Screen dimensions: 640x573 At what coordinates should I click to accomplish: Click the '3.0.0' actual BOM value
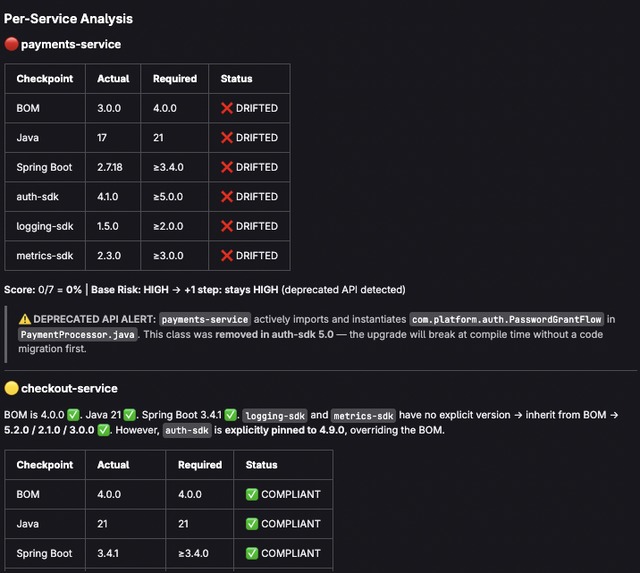click(109, 108)
